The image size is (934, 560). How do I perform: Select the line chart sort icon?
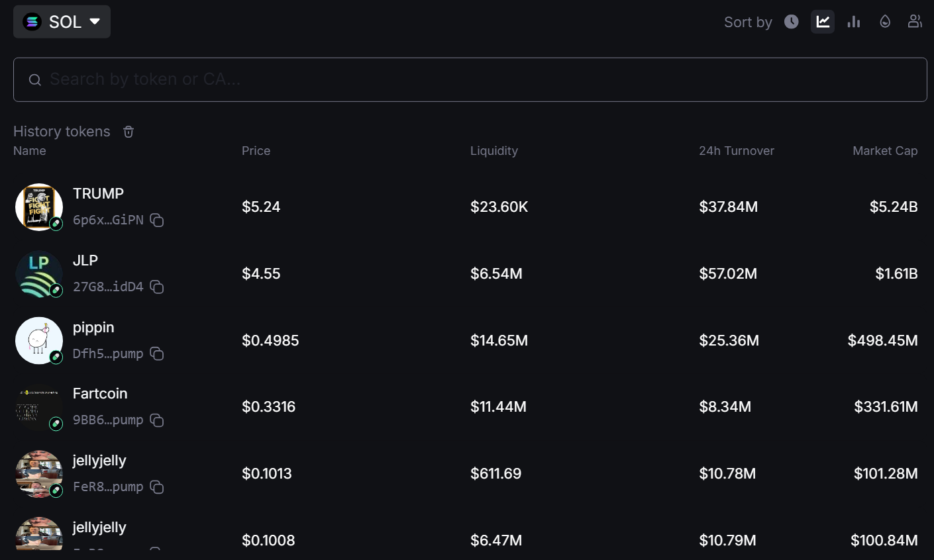coord(823,22)
